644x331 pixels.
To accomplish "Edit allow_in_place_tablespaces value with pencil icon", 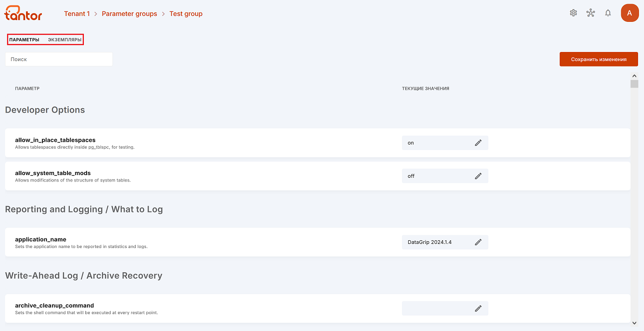I will 478,143.
